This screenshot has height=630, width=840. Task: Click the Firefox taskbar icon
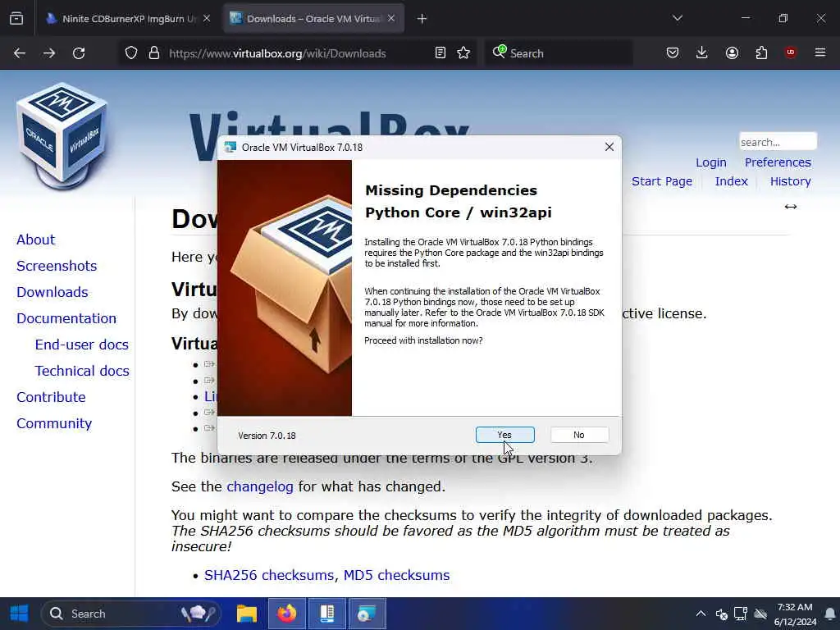[286, 614]
